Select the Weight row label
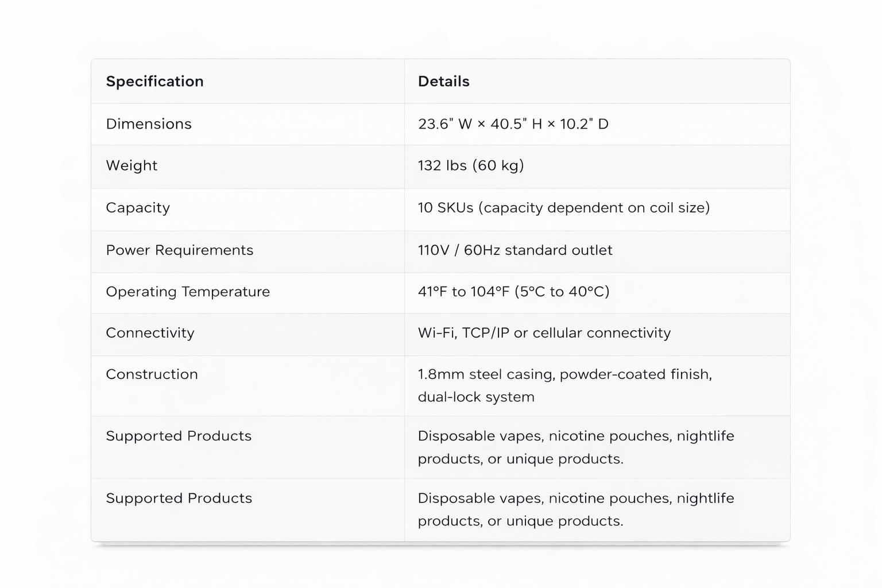Viewport: 882px width, 588px height. click(131, 165)
